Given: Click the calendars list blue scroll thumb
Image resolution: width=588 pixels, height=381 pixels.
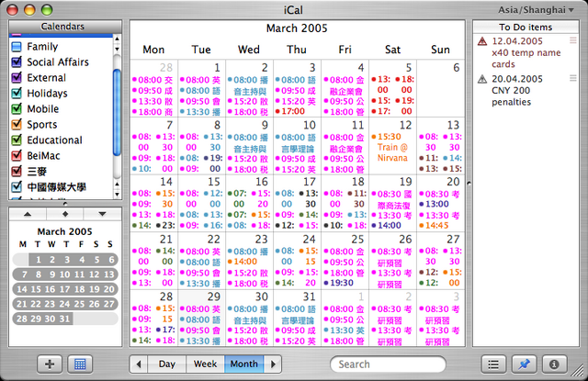Looking at the screenshot, I should coord(117,112).
